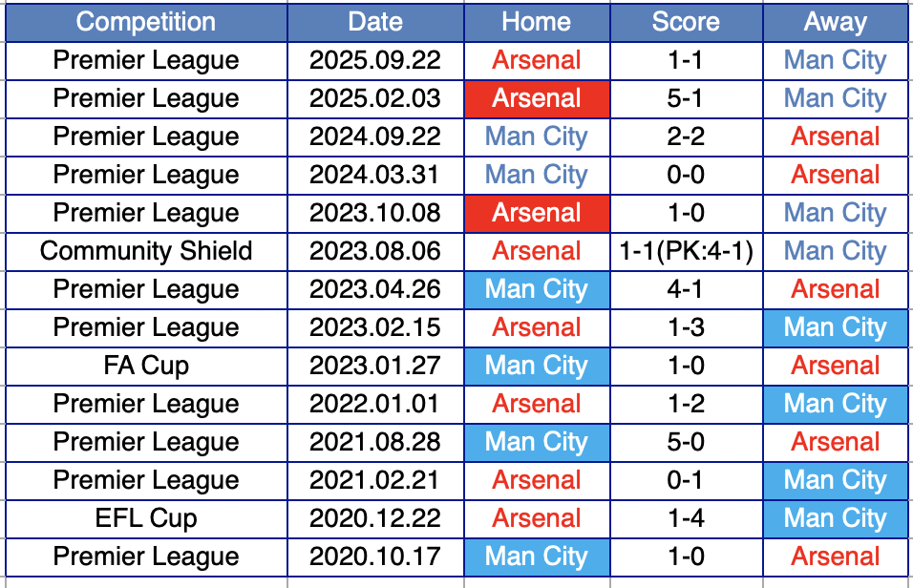This screenshot has width=913, height=588.
Task: Click the Competition column header
Action: (146, 22)
